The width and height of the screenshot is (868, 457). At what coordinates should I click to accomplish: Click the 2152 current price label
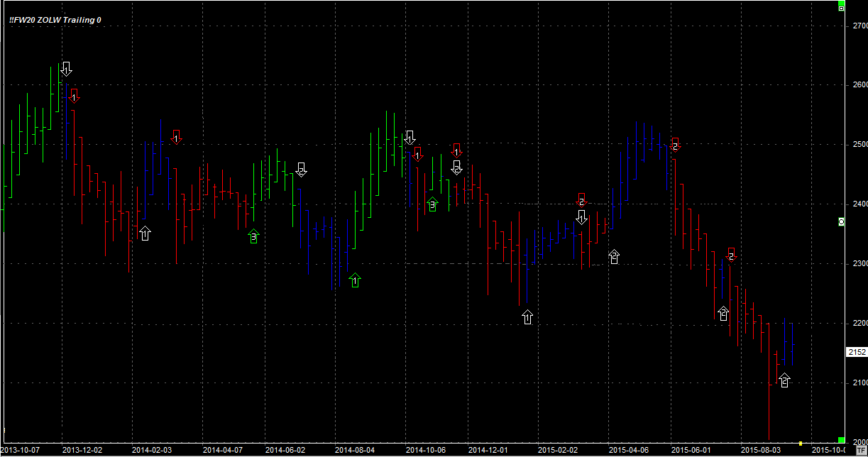pyautogui.click(x=857, y=352)
